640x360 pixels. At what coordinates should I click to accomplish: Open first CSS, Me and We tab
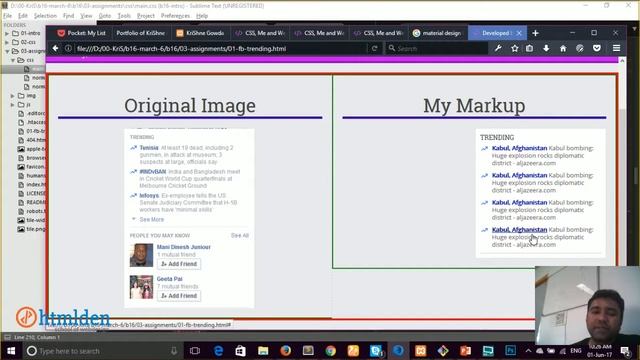tap(260, 33)
